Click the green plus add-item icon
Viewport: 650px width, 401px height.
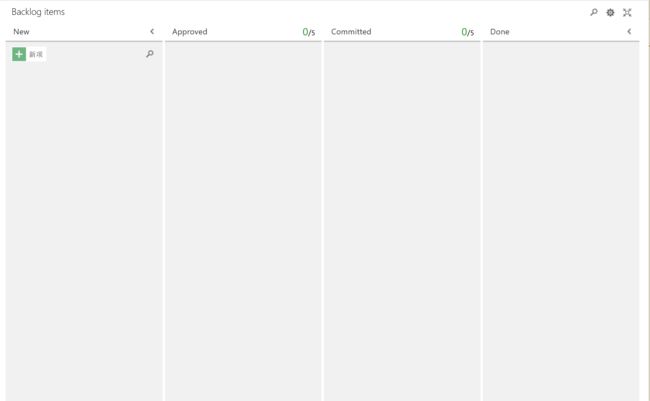pos(19,54)
